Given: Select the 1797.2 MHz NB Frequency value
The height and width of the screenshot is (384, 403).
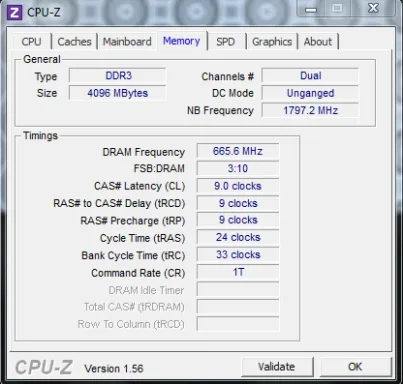Looking at the screenshot, I should tap(310, 110).
